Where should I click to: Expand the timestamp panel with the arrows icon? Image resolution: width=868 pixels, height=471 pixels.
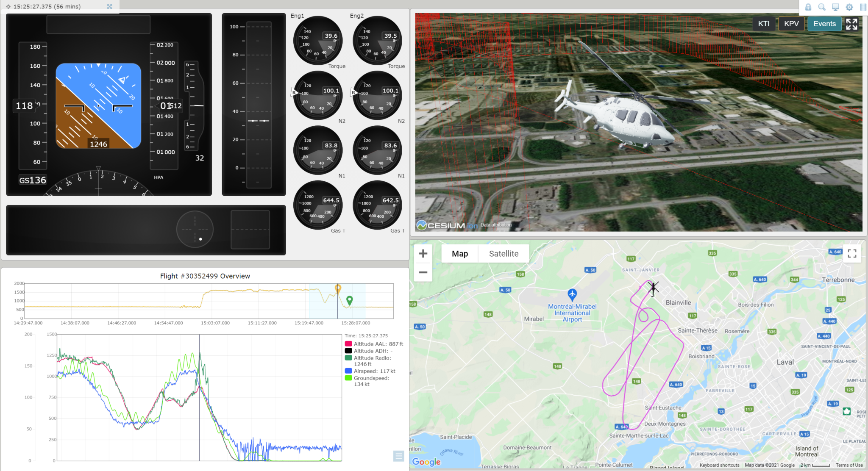pyautogui.click(x=110, y=6)
